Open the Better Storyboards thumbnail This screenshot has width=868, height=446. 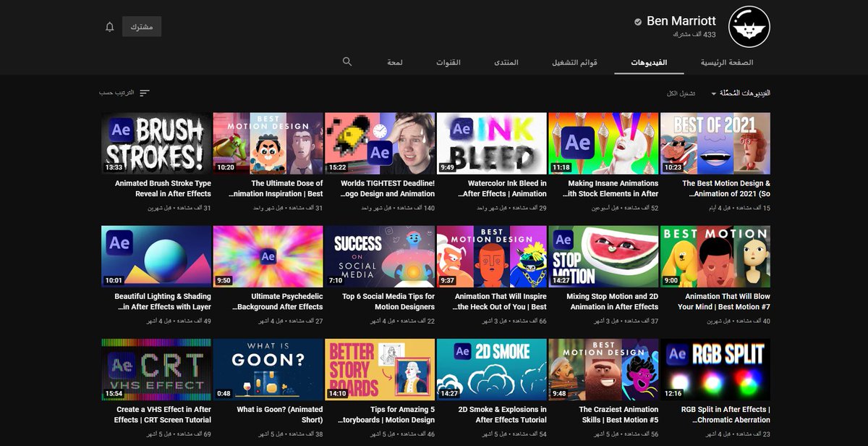[x=380, y=369]
